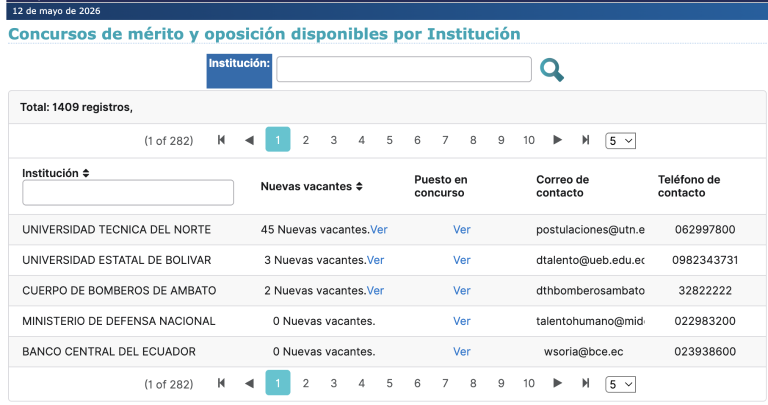Jump to last page in bottom paginator
768x405 pixels.
tap(585, 383)
